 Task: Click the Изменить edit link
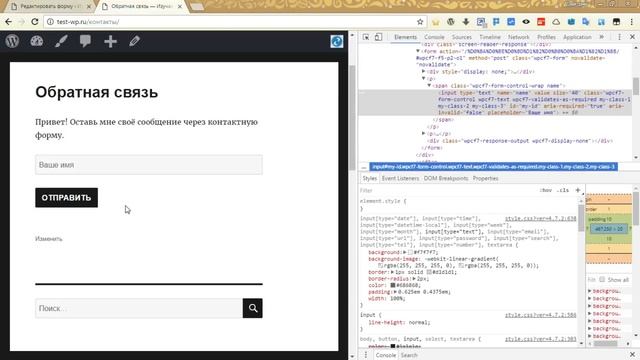coord(49,239)
